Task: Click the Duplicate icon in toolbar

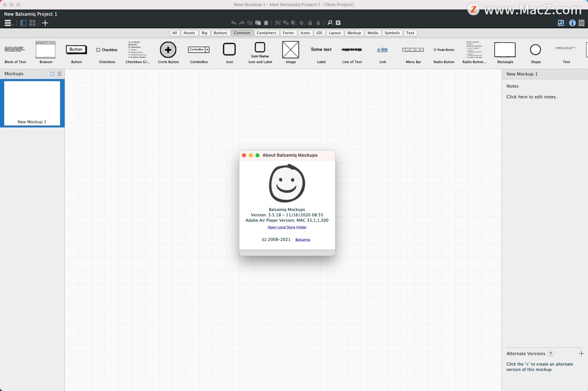Action: (x=250, y=23)
